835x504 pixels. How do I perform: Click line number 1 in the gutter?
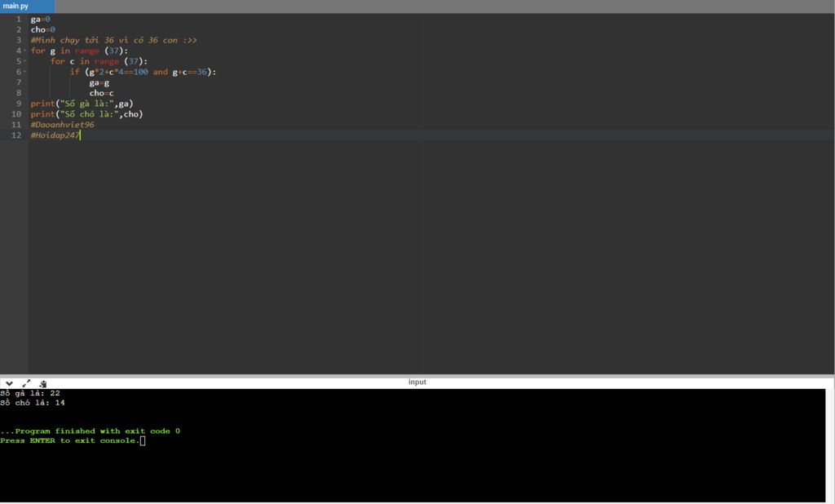point(18,20)
